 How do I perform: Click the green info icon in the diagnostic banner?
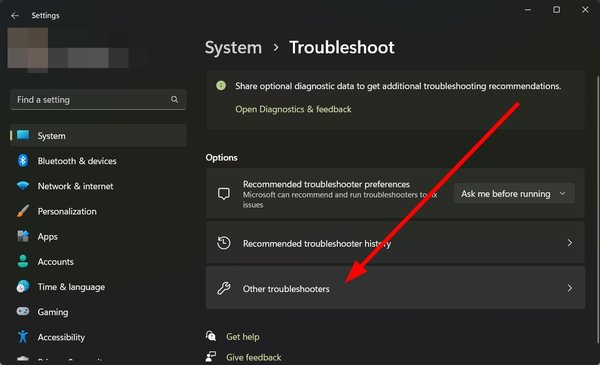pyautogui.click(x=221, y=85)
